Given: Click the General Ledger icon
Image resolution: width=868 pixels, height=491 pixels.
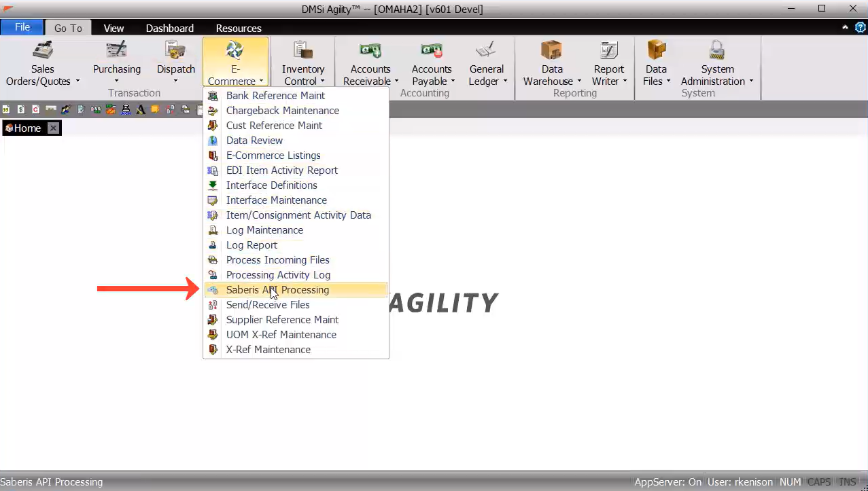Looking at the screenshot, I should tap(486, 51).
